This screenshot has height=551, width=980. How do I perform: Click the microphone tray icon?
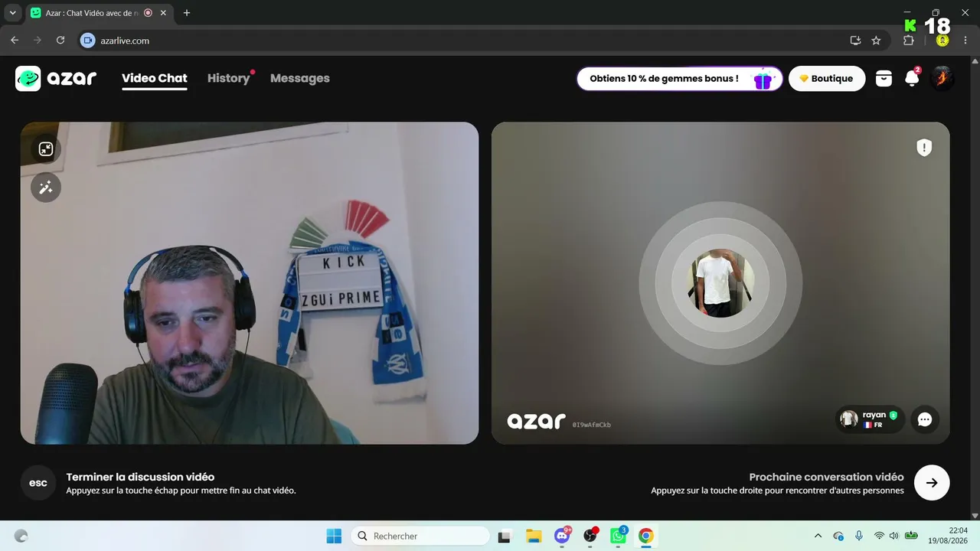click(x=859, y=536)
